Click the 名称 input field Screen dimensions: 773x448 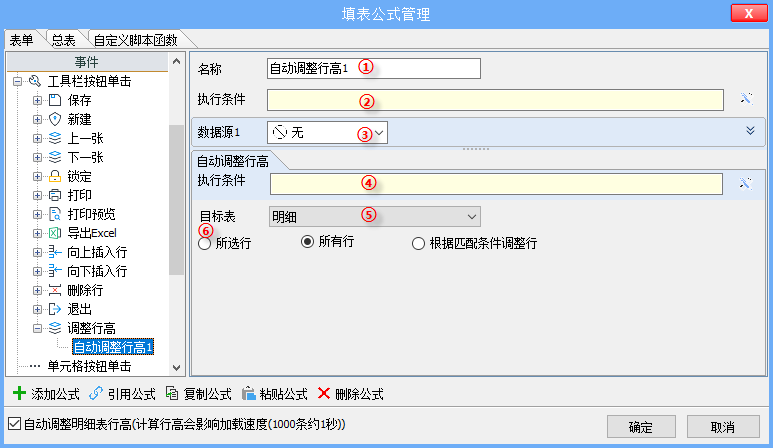pyautogui.click(x=374, y=69)
